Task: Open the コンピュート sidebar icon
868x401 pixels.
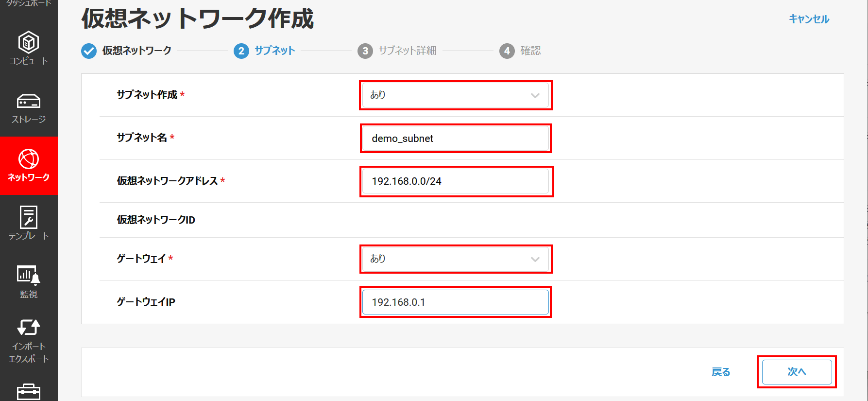Action: click(29, 48)
